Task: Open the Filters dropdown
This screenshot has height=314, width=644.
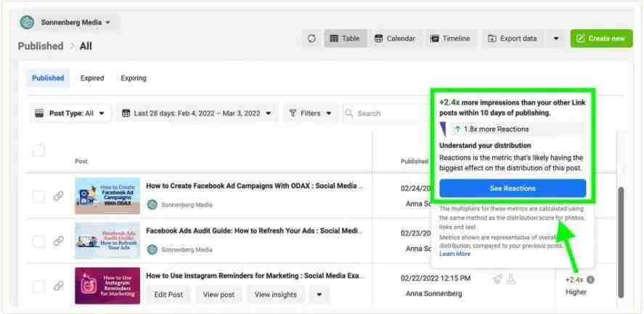Action: tap(311, 113)
